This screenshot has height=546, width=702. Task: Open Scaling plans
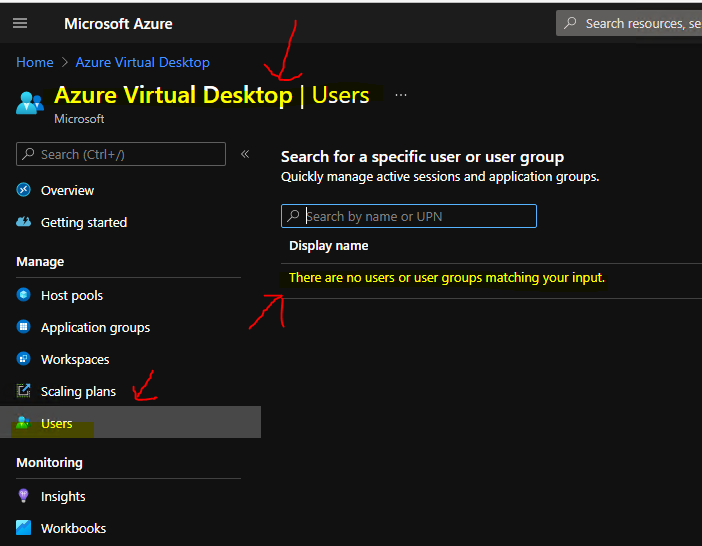point(78,392)
